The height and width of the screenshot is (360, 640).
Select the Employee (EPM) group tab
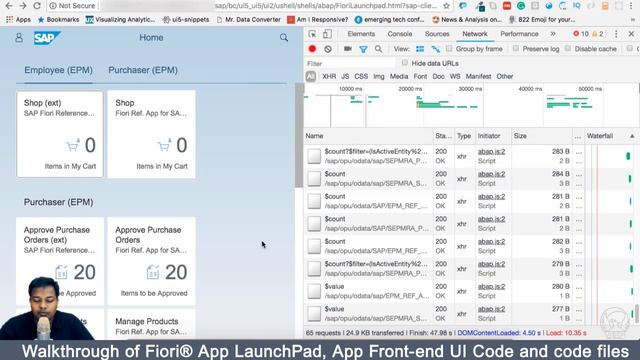[x=58, y=70]
